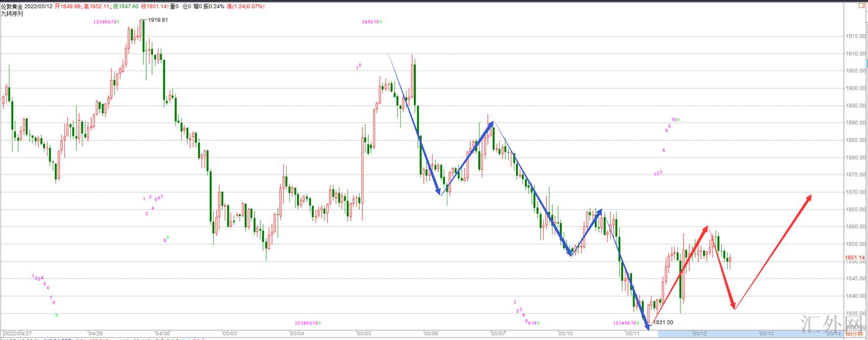Click the 开1849.99 opening price readout

point(68,6)
